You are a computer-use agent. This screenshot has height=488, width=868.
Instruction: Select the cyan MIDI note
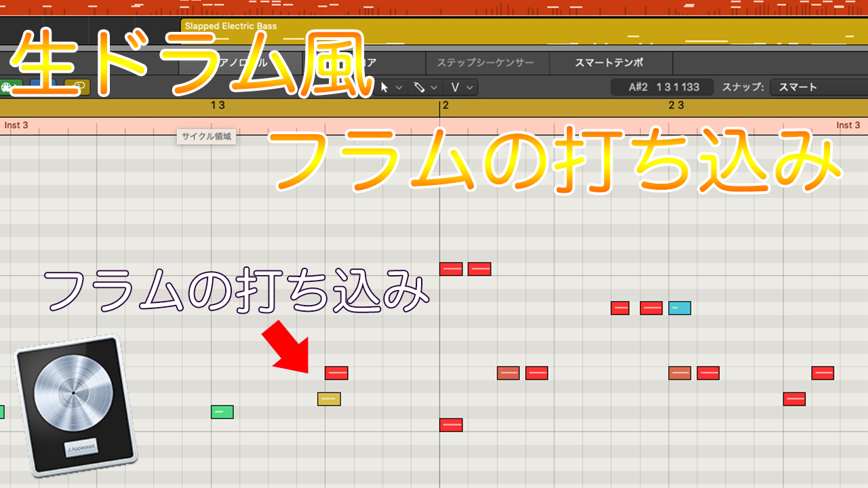click(679, 308)
